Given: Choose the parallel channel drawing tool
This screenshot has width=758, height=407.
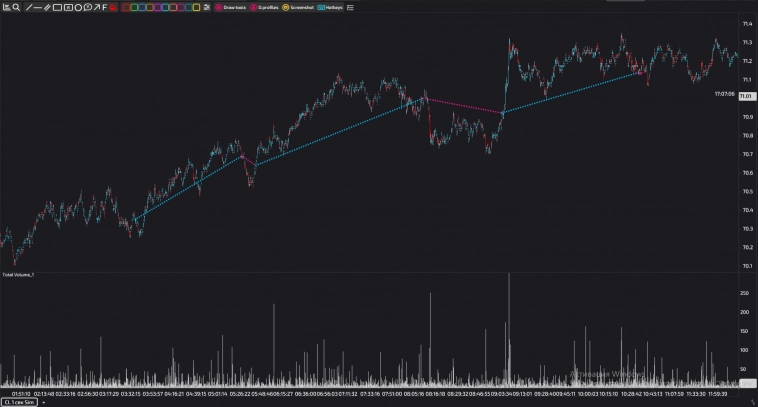Looking at the screenshot, I should click(47, 7).
